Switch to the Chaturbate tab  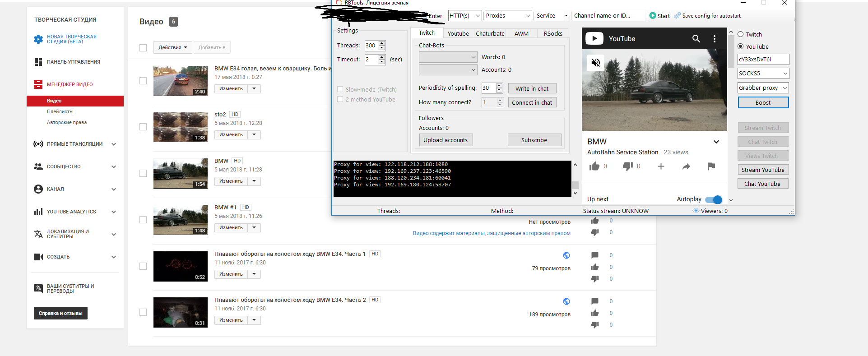(x=490, y=33)
